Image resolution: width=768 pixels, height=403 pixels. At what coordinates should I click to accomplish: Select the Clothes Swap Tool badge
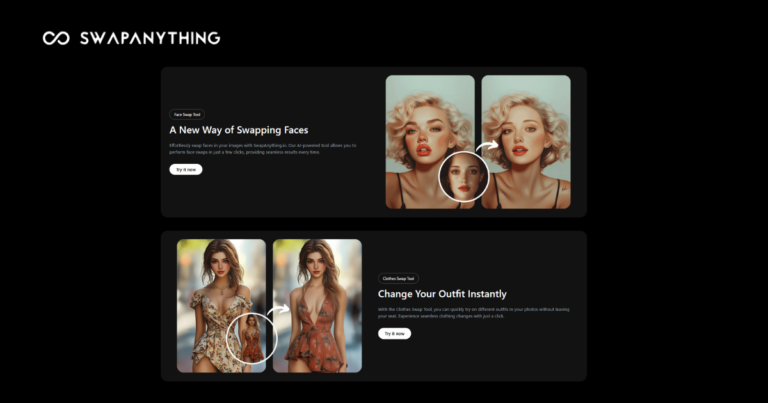point(398,278)
